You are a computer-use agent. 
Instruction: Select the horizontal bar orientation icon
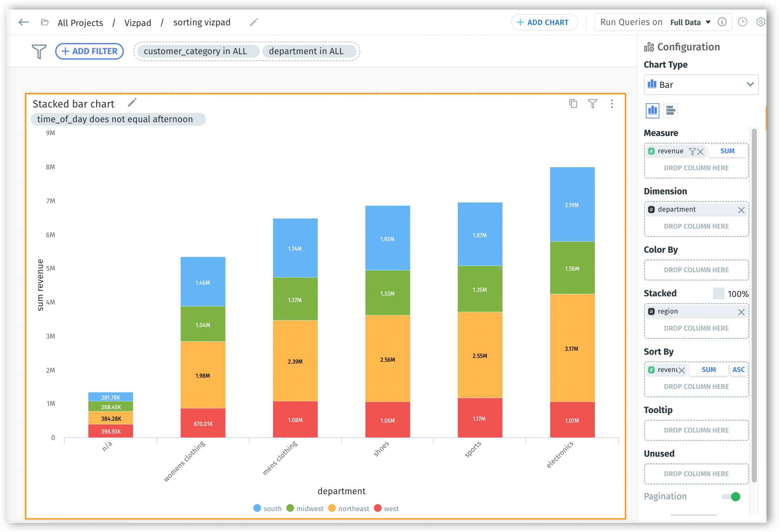[670, 110]
